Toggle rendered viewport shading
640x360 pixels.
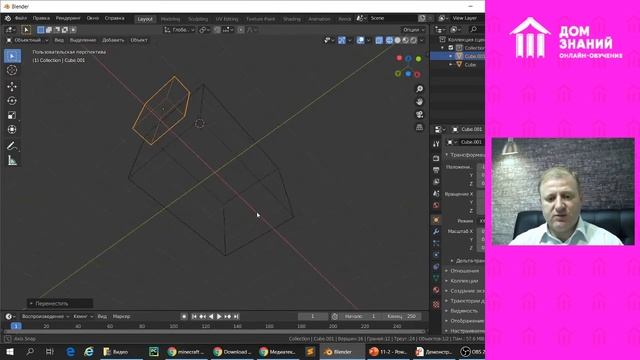(x=413, y=40)
